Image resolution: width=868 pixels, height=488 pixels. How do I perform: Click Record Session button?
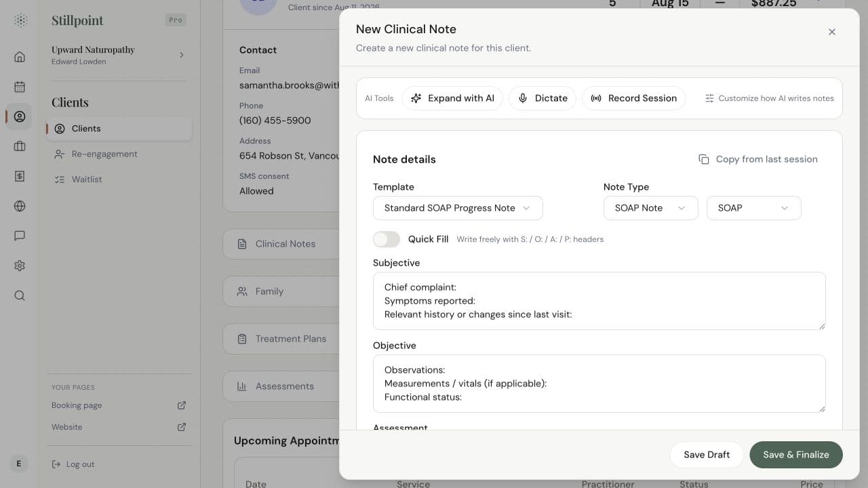[x=634, y=98]
